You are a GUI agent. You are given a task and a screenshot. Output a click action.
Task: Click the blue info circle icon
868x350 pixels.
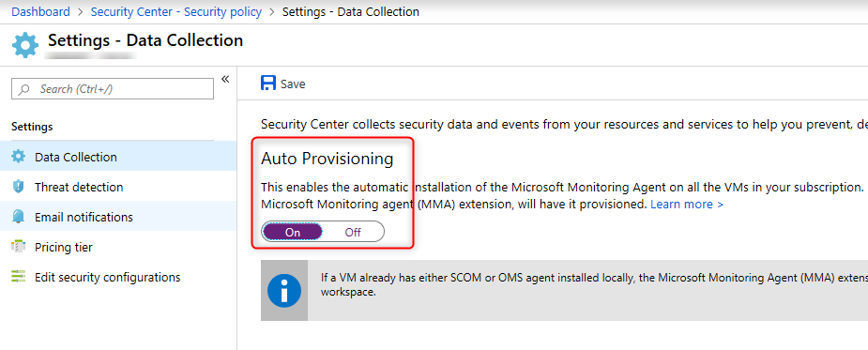coord(284,290)
